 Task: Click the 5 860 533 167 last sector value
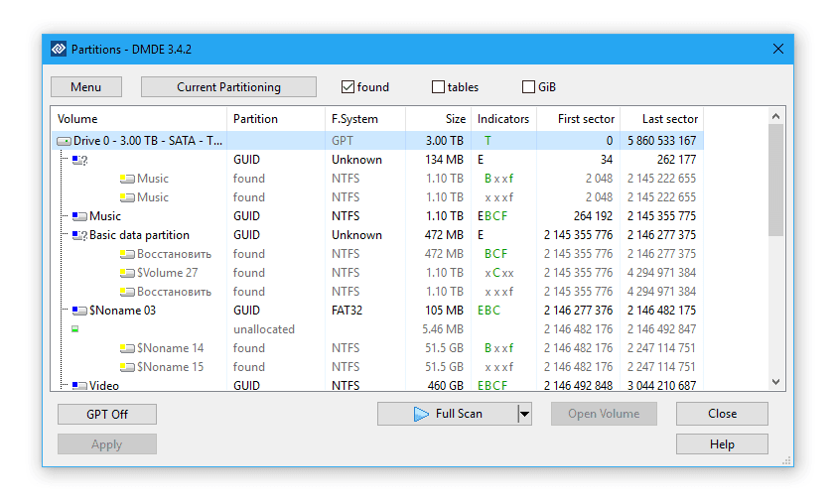pos(661,141)
